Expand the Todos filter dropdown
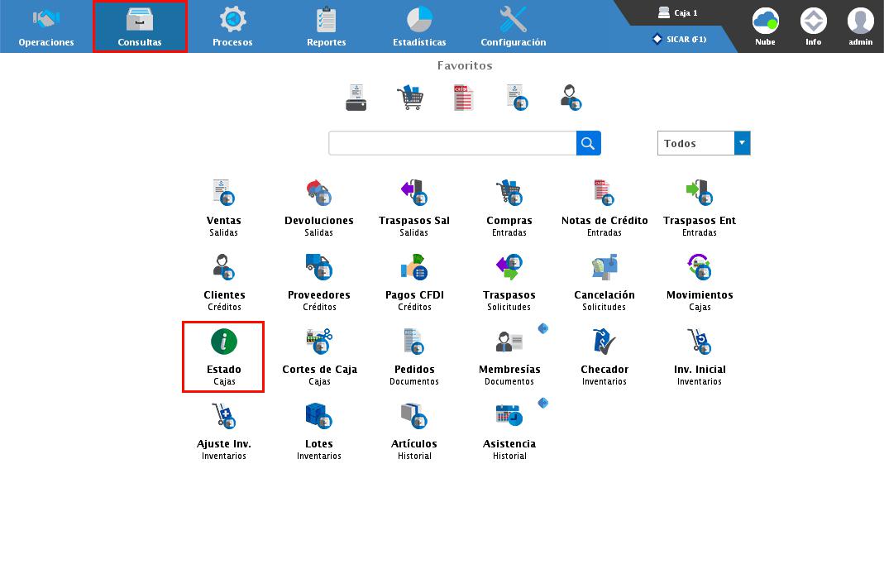884x588 pixels. click(x=742, y=143)
